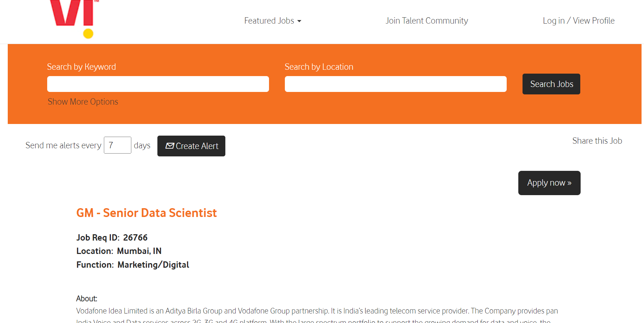Open the Featured Jobs menu
This screenshot has height=323, width=644.
(x=273, y=21)
